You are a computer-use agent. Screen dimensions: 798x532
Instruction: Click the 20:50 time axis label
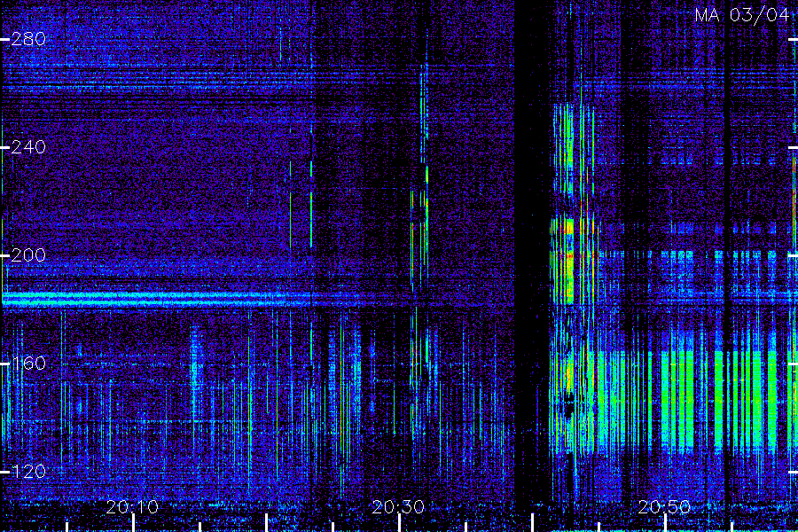664,507
